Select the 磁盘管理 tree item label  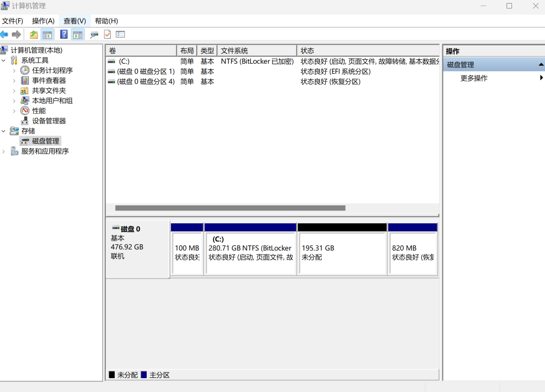[x=46, y=141]
